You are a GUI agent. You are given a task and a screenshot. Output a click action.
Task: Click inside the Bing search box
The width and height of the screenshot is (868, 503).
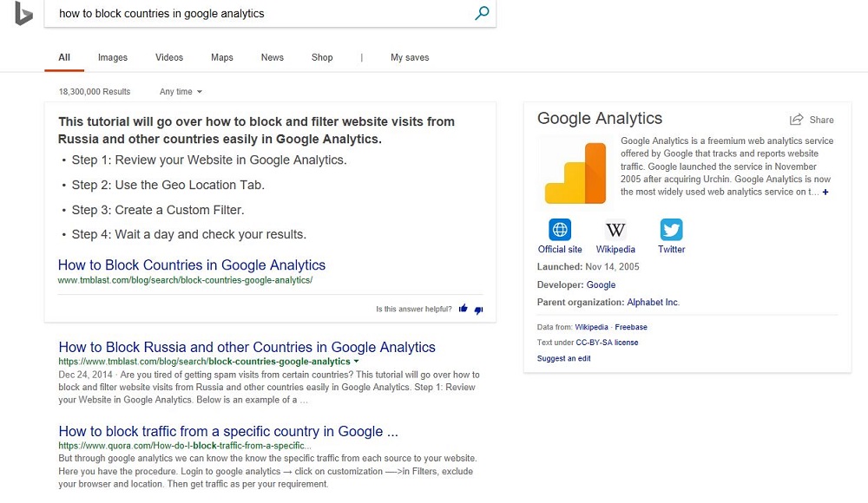tap(259, 13)
